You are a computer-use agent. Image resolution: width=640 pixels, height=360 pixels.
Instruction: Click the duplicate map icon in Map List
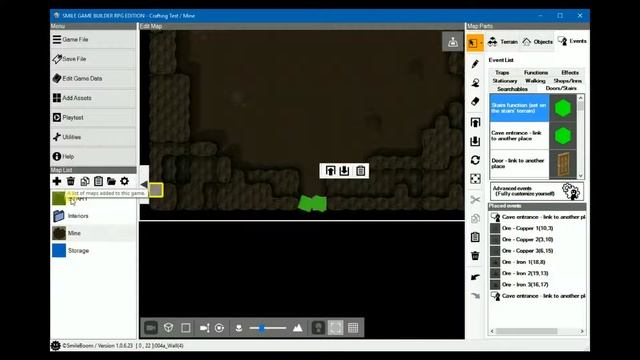tap(84, 181)
